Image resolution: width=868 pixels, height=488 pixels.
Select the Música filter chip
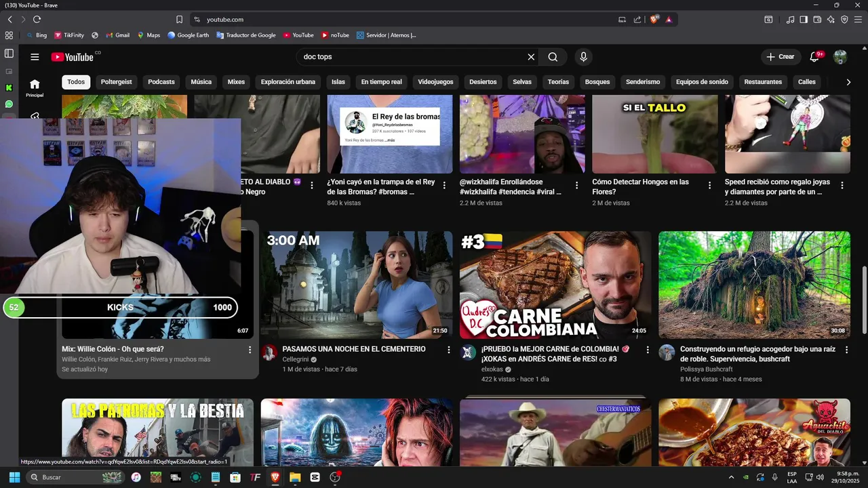[201, 82]
